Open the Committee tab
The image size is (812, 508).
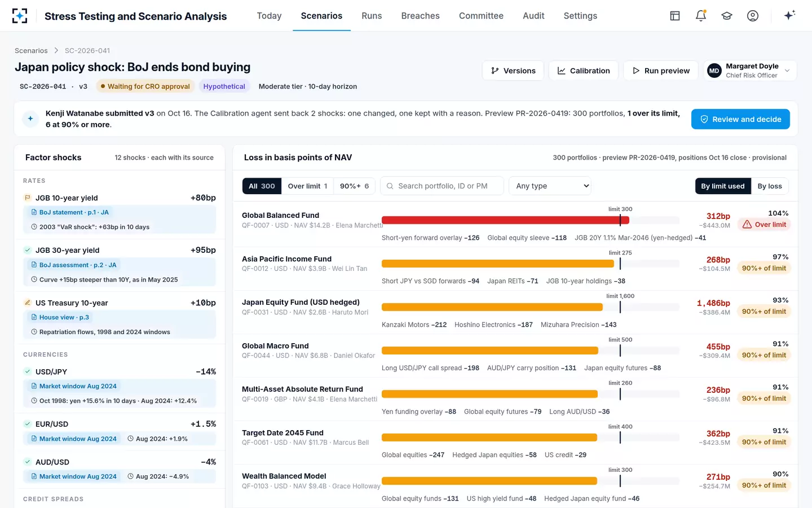tap(481, 16)
